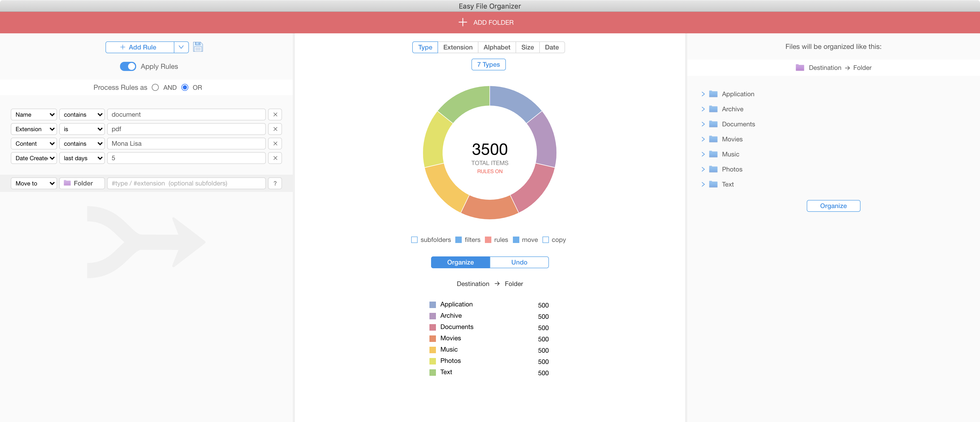Delete the pdf extension rule
Image resolution: width=980 pixels, height=422 pixels.
[275, 129]
